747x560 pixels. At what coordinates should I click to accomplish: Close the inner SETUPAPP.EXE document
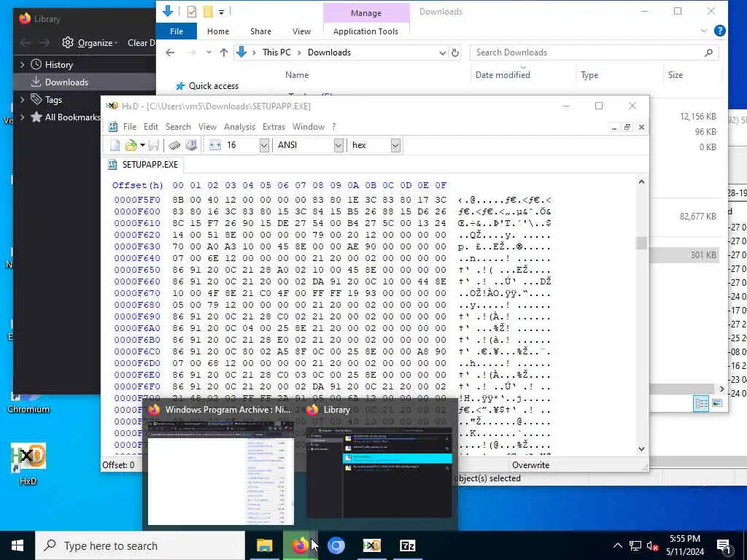pos(641,127)
